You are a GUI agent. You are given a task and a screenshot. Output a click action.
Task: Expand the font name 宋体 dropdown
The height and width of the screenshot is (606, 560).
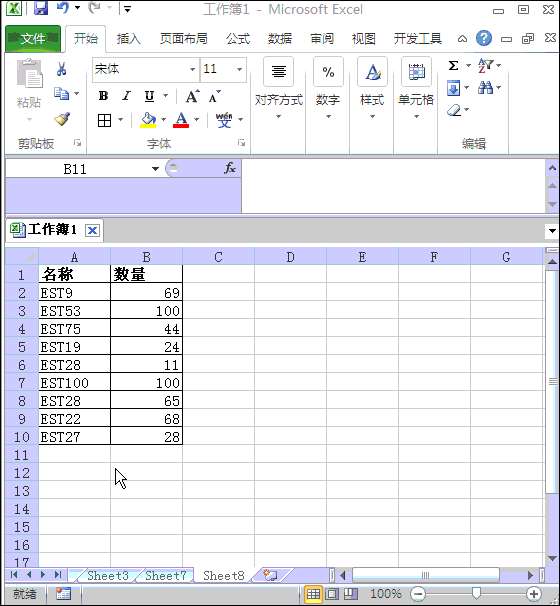coord(192,70)
